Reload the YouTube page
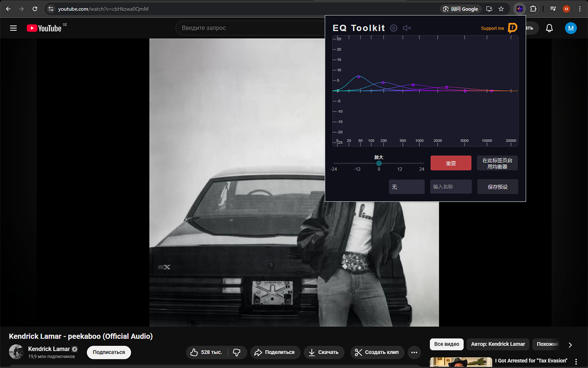This screenshot has width=588, height=368. [x=35, y=9]
